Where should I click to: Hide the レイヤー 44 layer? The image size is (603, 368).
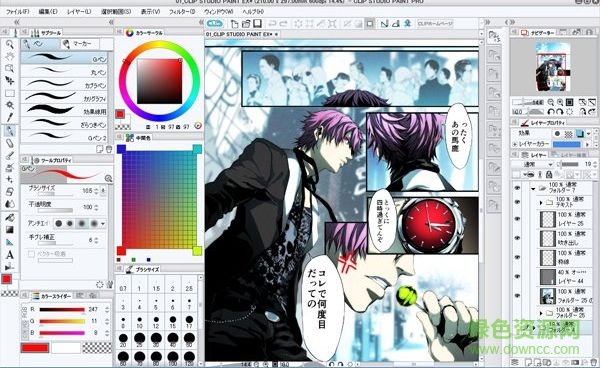[517, 276]
